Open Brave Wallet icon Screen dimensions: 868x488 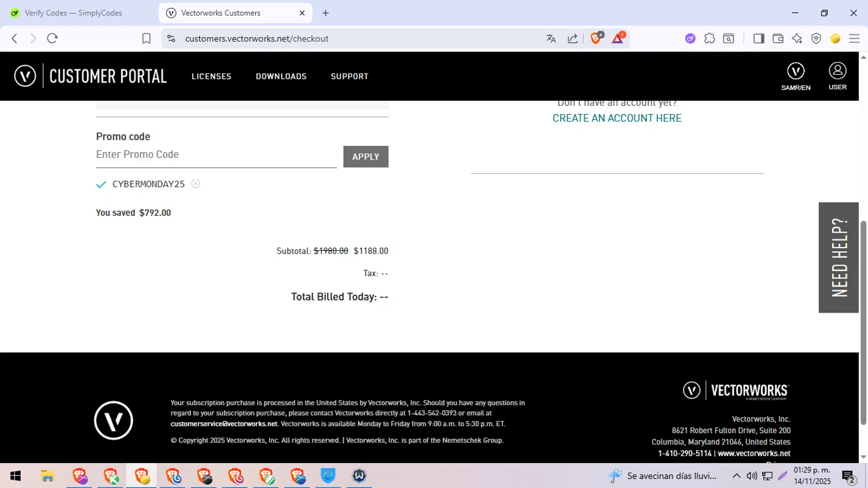pyautogui.click(x=778, y=38)
